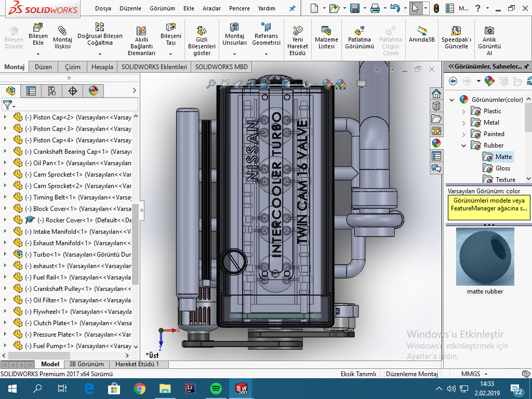Image resolution: width=532 pixels, height=399 pixels.
Task: Expand the Metal appearances folder
Action: [x=464, y=123]
